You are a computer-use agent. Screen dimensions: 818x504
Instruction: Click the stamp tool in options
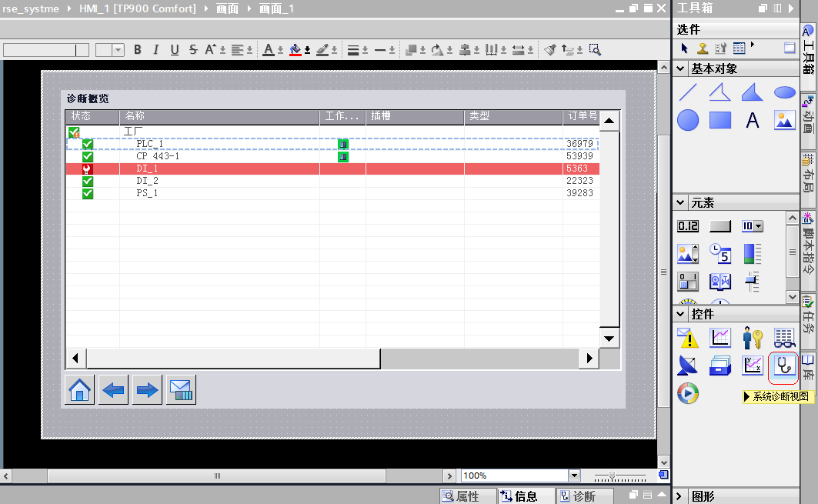click(x=703, y=48)
